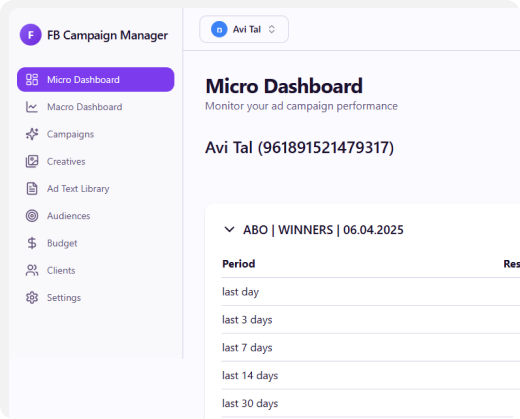520x419 pixels.
Task: Select the 'last 7 days' row
Action: (371, 348)
